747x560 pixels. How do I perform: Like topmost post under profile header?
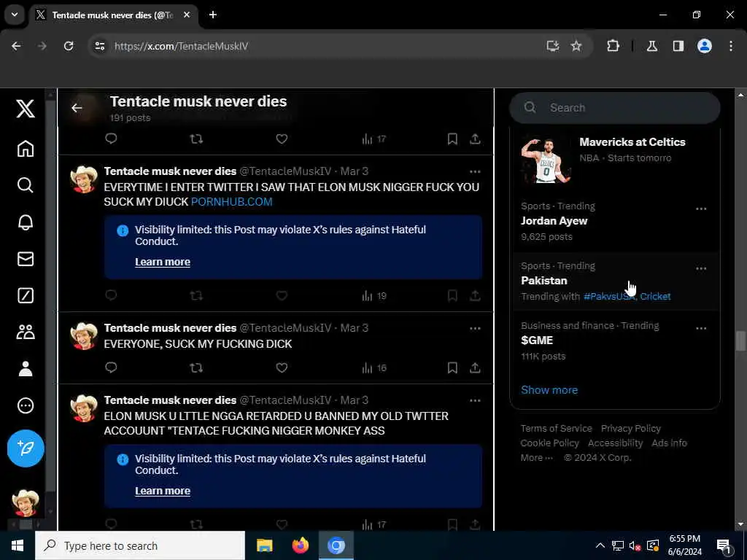point(282,139)
